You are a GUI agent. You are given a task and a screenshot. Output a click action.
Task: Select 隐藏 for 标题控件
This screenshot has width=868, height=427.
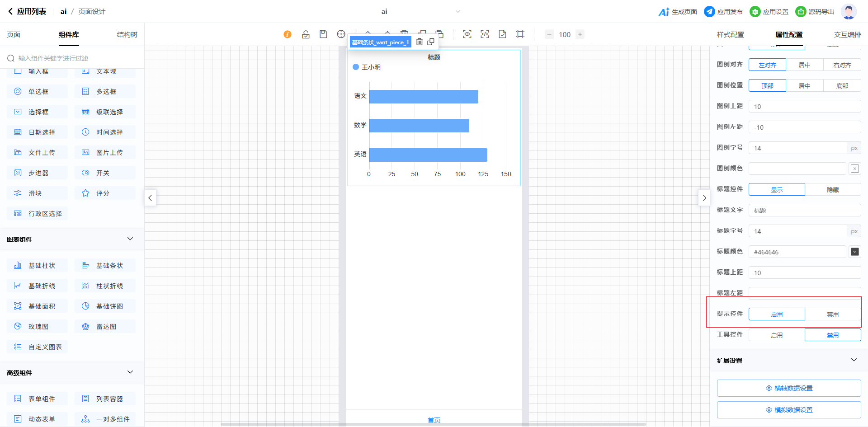pos(833,190)
